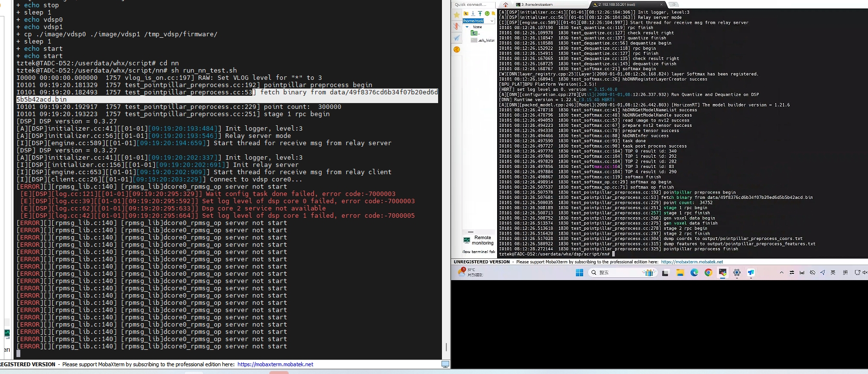Collapse the Name column tree arrow

tap(467, 27)
